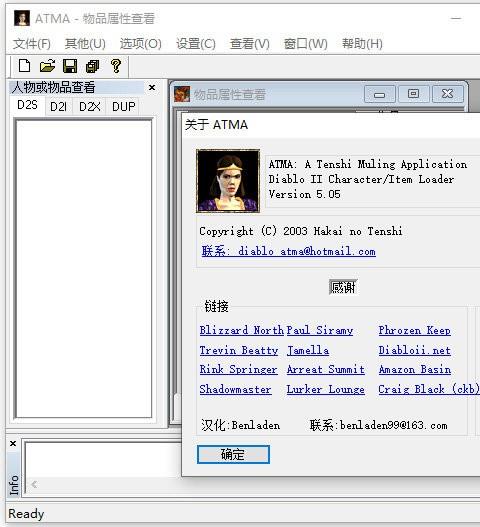480x527 pixels.
Task: Click the Open folder toolbar icon
Action: [47, 66]
